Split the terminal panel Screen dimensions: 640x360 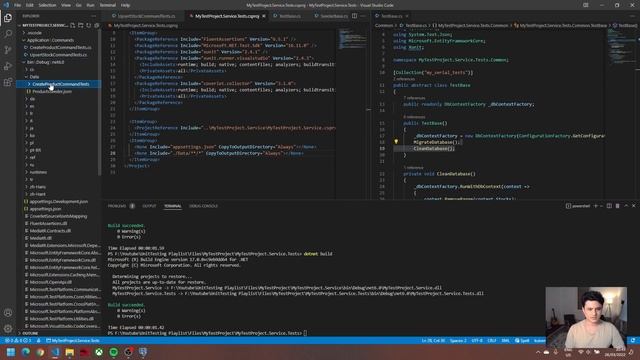point(609,206)
